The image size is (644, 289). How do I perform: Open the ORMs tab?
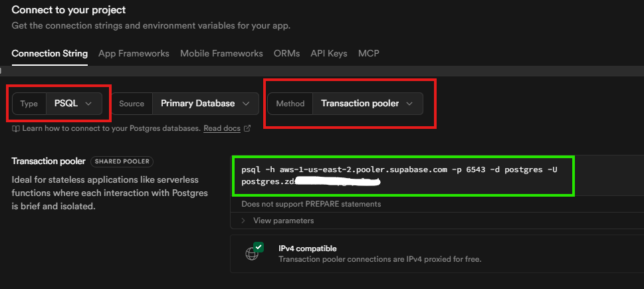click(286, 53)
